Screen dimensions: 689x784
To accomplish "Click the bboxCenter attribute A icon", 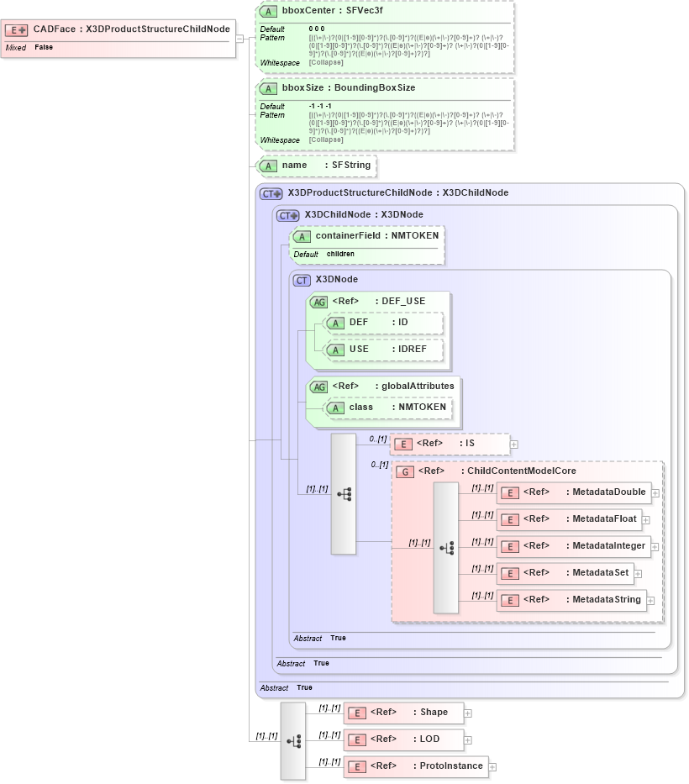I will coord(269,12).
